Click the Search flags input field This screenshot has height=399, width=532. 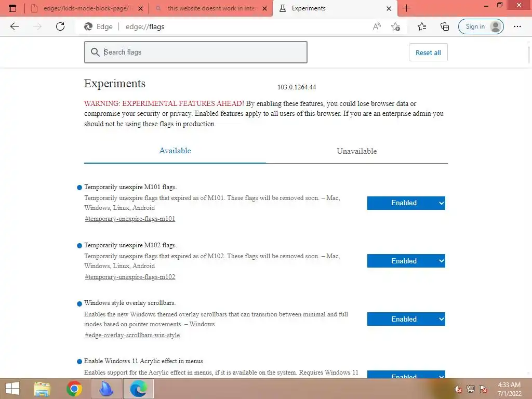196,52
